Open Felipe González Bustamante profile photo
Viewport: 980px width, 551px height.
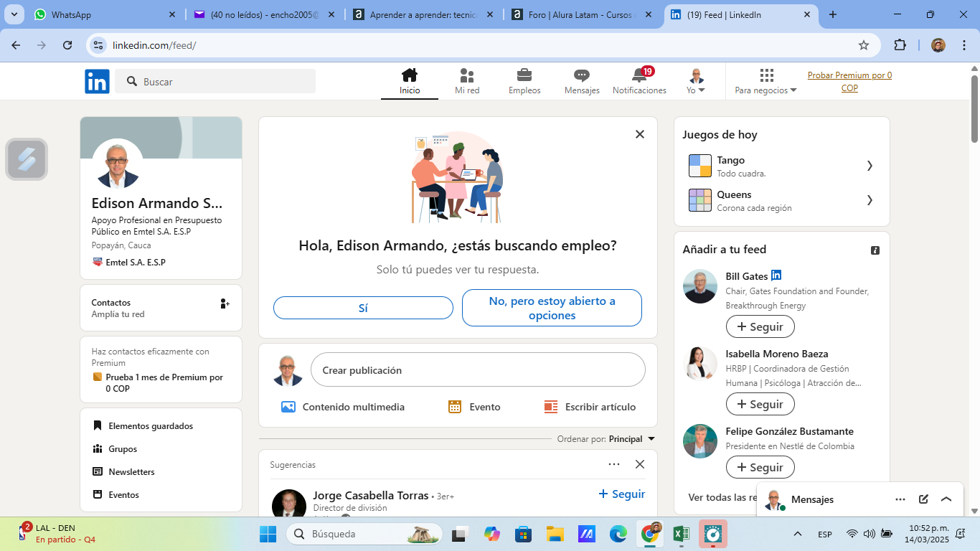(x=700, y=441)
